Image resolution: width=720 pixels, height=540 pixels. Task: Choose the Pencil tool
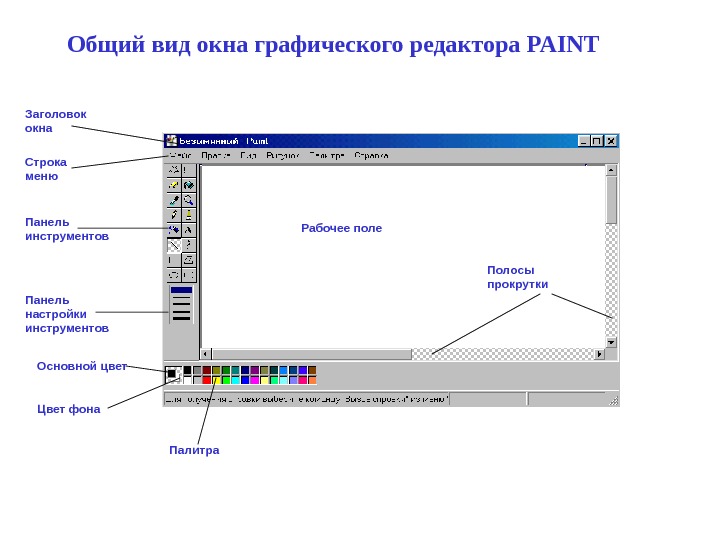point(174,215)
